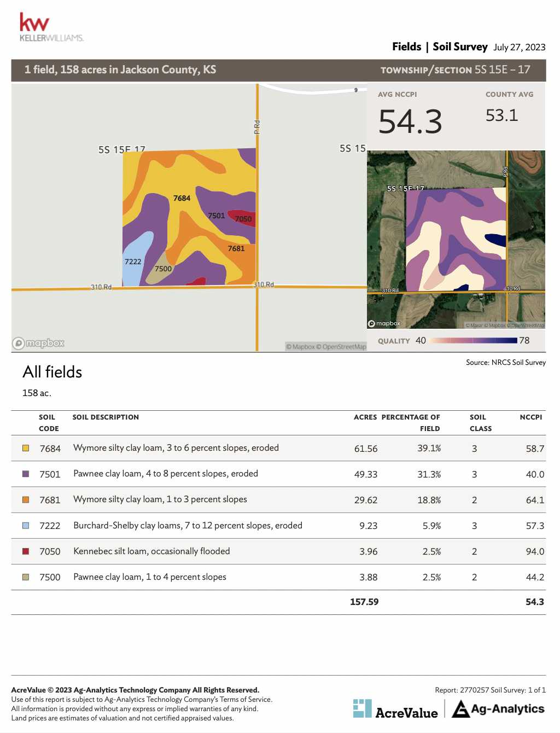The height and width of the screenshot is (733, 560).
Task: Click the 29.62 acres cell
Action: click(x=366, y=500)
